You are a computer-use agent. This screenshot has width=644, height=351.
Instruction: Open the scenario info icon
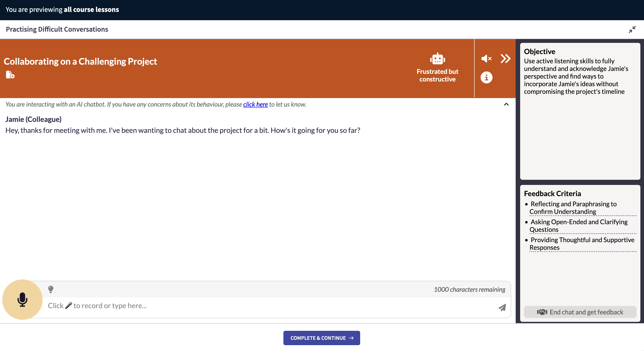point(486,77)
